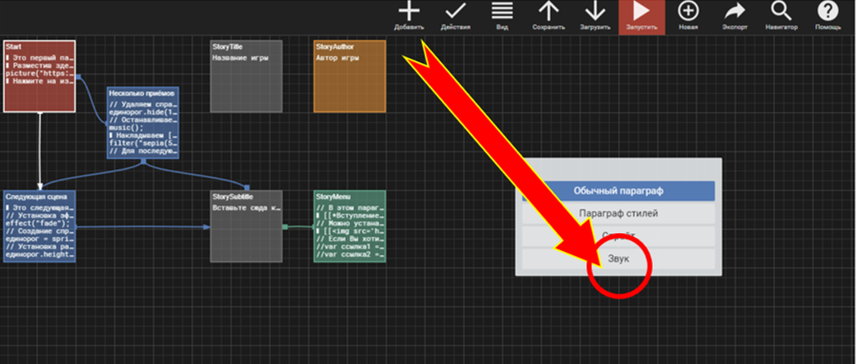
Task: Select the StoryTitle node
Action: pos(246,76)
